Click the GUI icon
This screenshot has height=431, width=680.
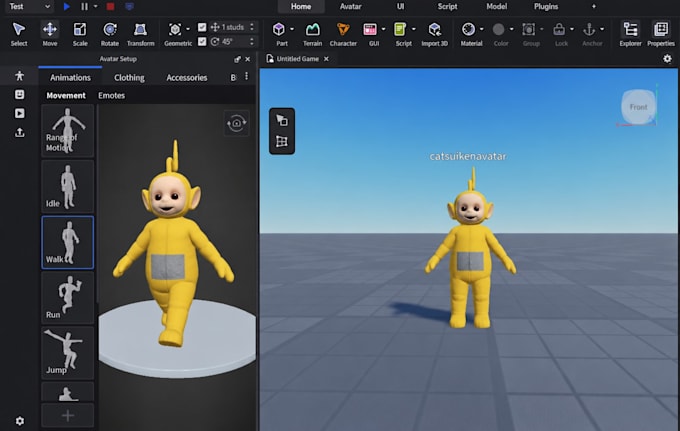click(370, 29)
